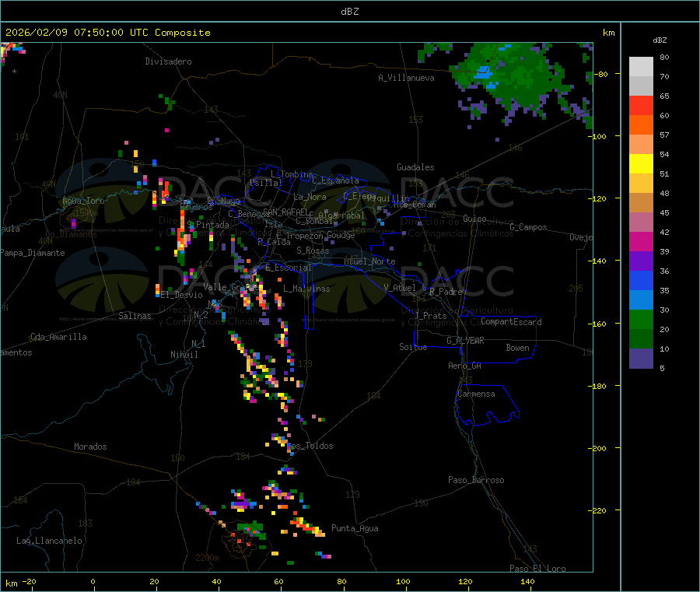Click the '-220' km tick on right axis
Image resolution: width=700 pixels, height=592 pixels.
tap(597, 511)
